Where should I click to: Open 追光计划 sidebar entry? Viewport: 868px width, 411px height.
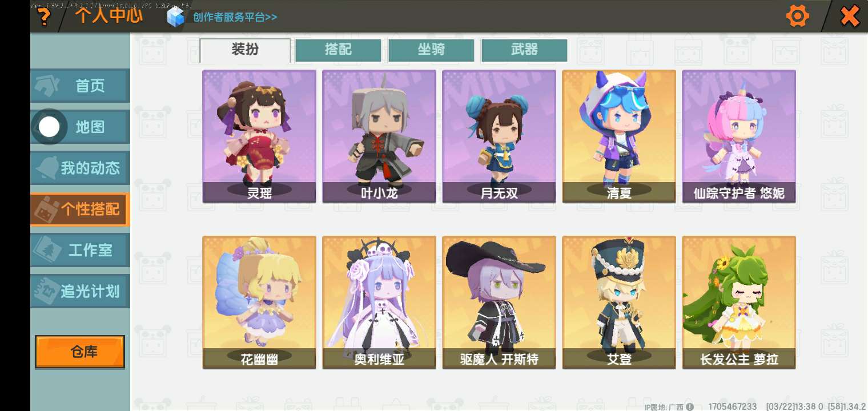point(81,291)
